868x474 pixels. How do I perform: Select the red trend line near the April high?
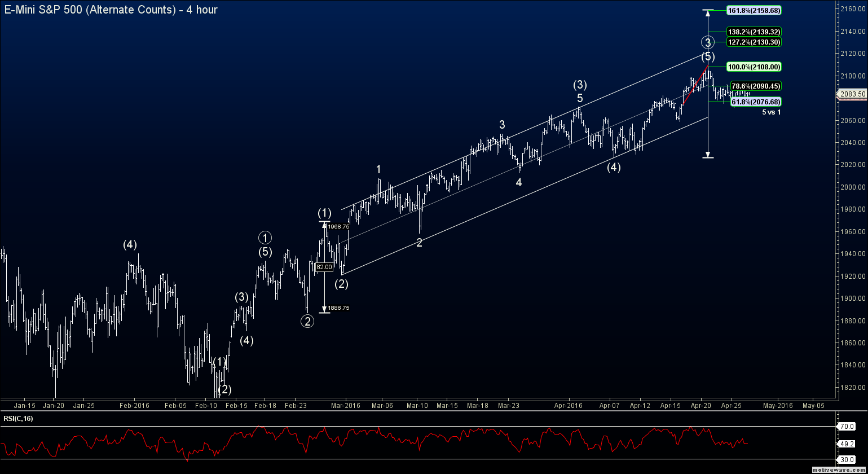click(695, 85)
